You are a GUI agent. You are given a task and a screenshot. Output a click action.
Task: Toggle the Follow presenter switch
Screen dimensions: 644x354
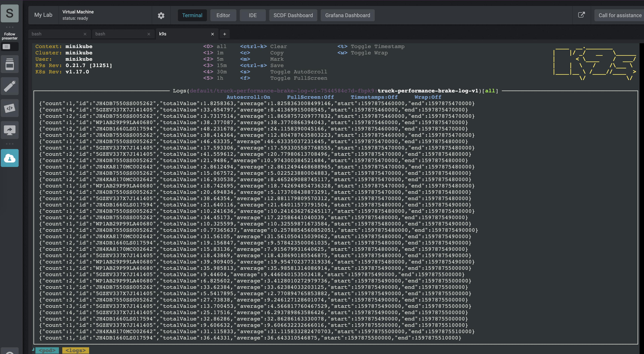[x=10, y=47]
